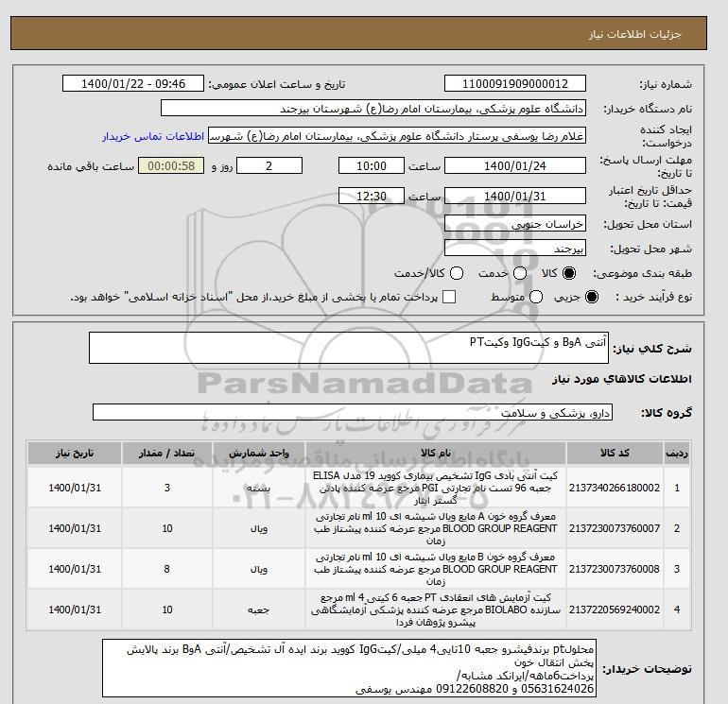Viewport: 728px width, 704px height.
Task: Click the buyer notes text box
Action: pyautogui.click(x=349, y=668)
